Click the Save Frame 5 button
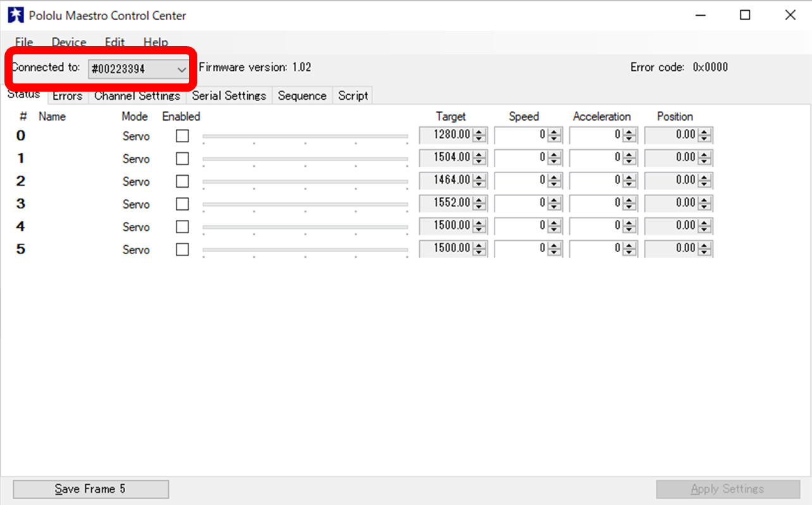 (91, 489)
